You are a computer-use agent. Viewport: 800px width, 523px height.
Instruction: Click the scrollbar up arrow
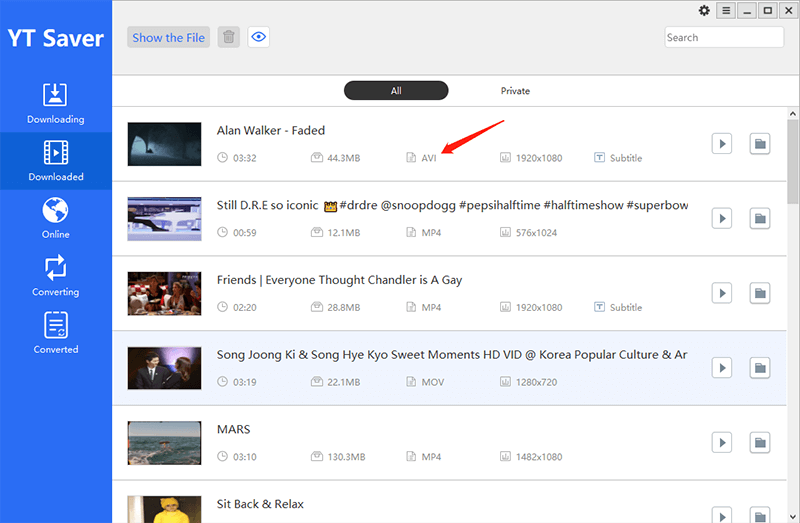point(792,114)
